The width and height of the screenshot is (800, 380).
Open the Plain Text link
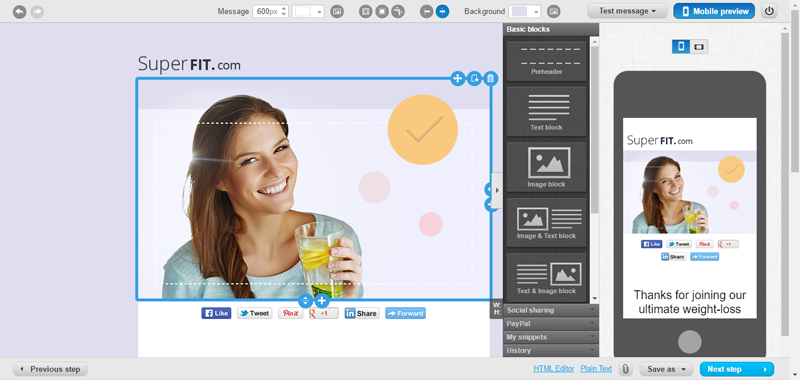pyautogui.click(x=596, y=369)
